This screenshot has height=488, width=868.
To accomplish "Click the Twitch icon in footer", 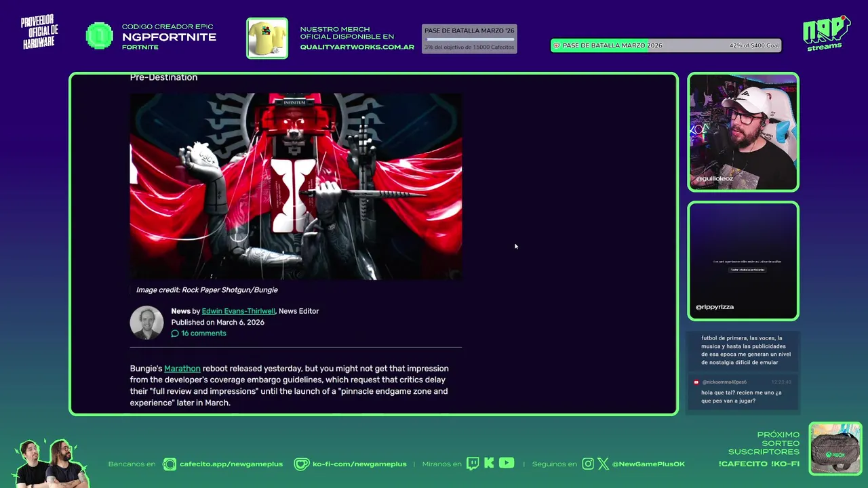I will click(473, 464).
